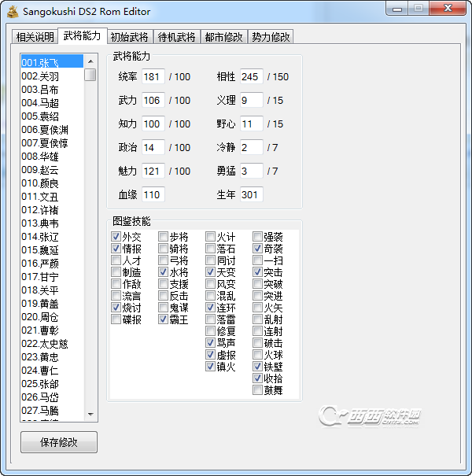
Task: Switch to the 相关说明 tab
Action: pos(35,37)
